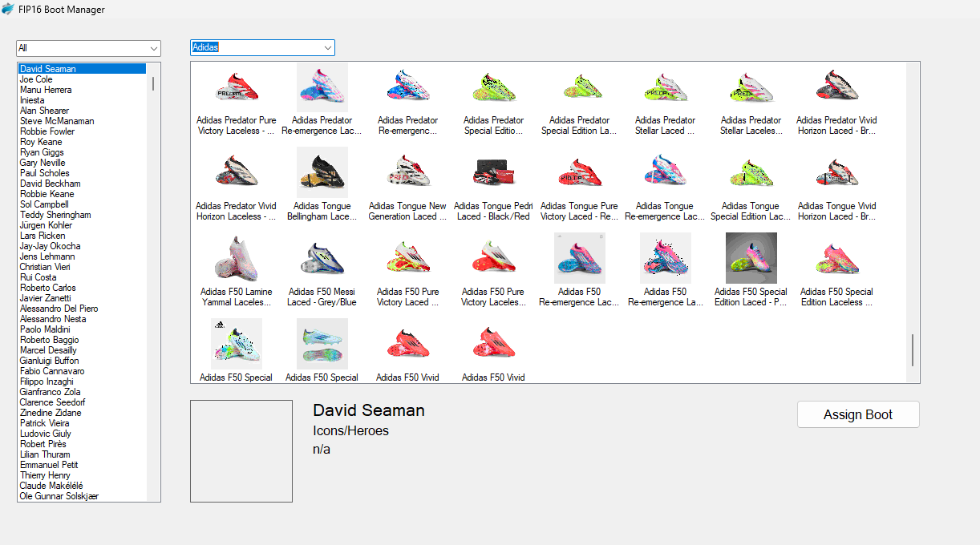The image size is (980, 545).
Task: Select Jay-Jay Okocha from the list
Action: 82,246
